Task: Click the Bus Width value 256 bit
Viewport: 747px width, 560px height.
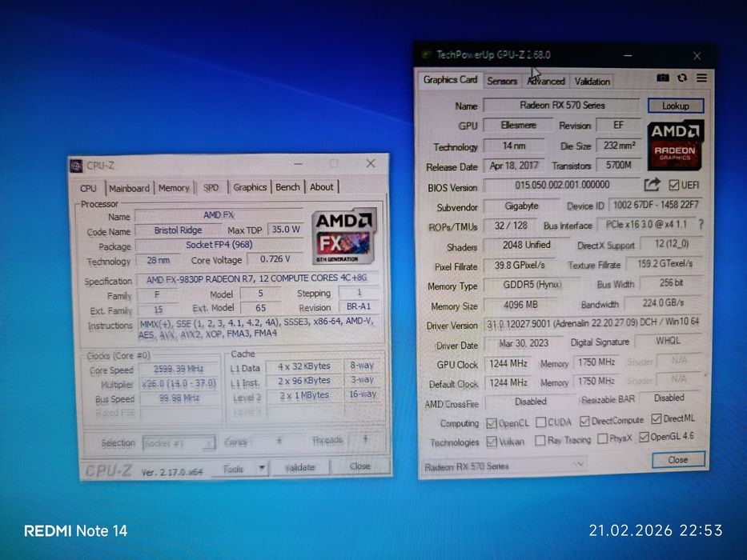Action: [671, 283]
